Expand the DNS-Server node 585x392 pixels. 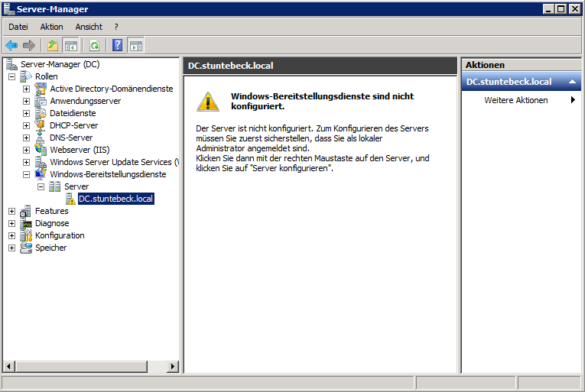pos(26,138)
